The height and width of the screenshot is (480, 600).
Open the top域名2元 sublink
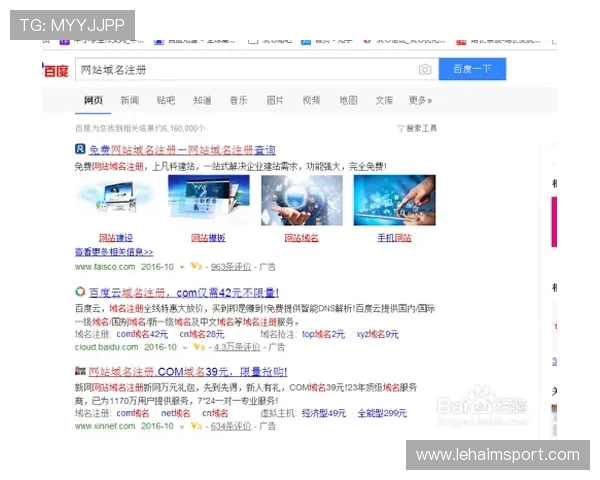tap(323, 334)
